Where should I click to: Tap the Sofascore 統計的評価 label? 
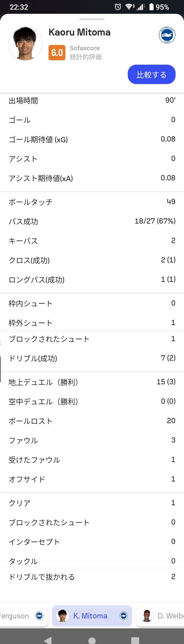tap(85, 52)
